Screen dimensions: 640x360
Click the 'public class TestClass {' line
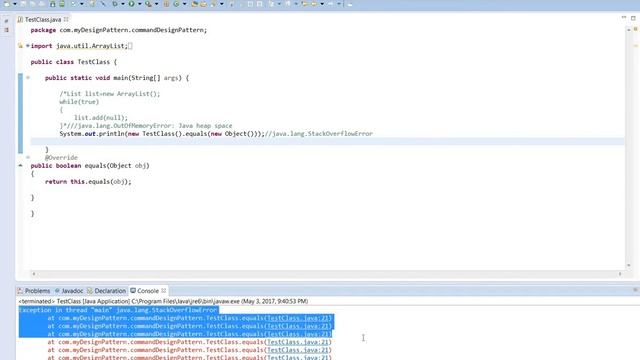(74, 62)
